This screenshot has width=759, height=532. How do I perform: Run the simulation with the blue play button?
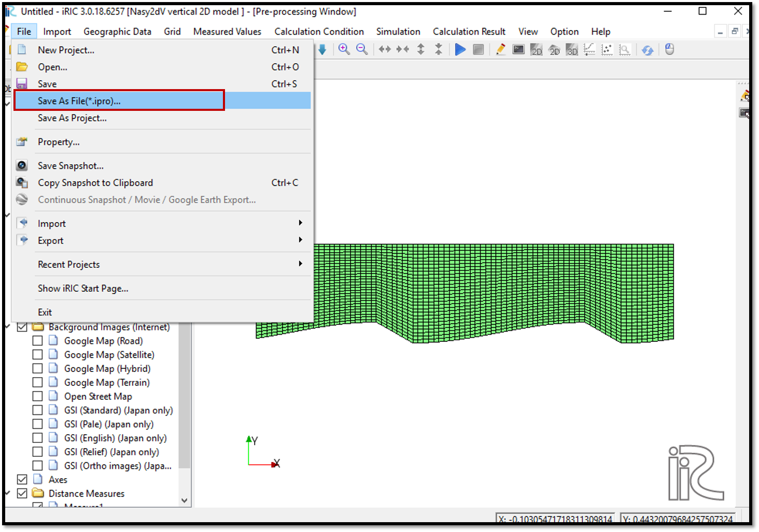pos(460,49)
